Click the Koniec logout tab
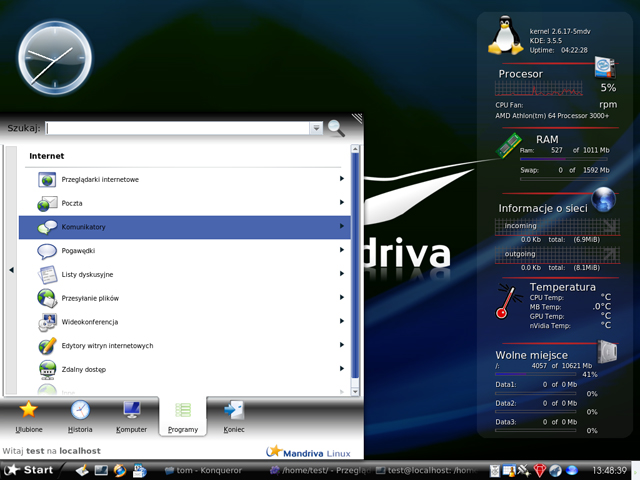640x480 pixels. pos(234,415)
